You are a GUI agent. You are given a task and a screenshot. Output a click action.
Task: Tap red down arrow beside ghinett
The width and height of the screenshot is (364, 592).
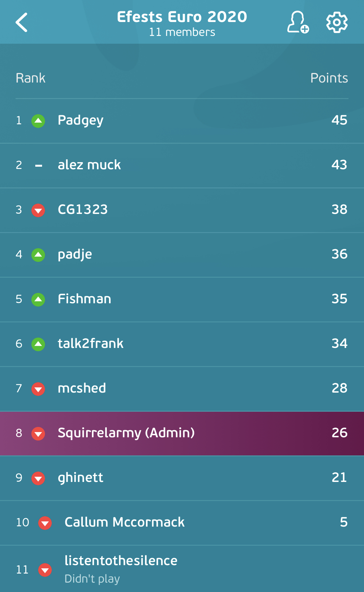[38, 478]
